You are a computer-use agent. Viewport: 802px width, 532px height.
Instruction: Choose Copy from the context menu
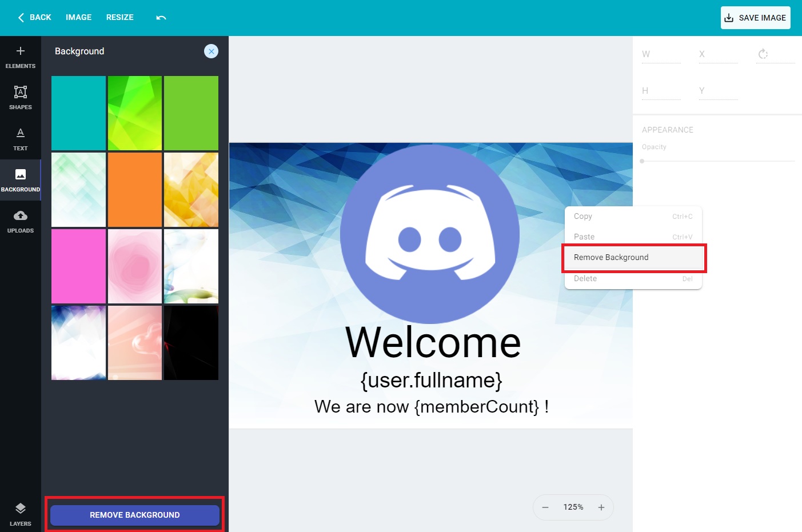pyautogui.click(x=633, y=217)
